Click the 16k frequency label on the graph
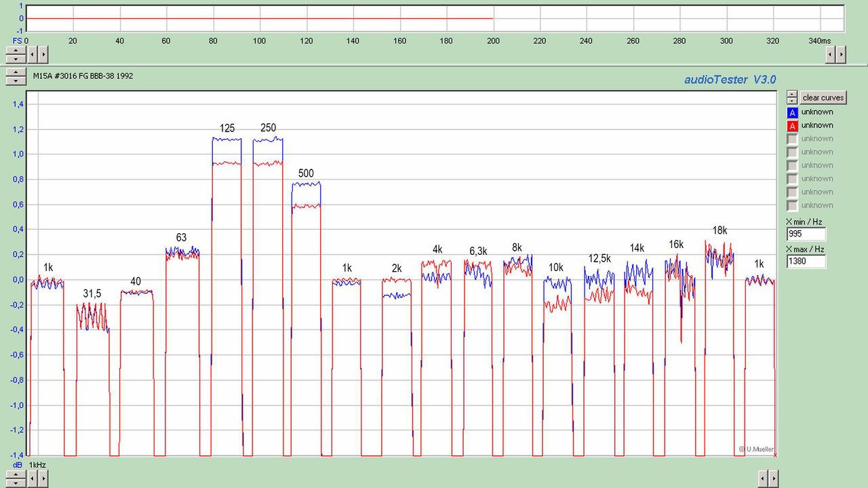 [x=676, y=245]
